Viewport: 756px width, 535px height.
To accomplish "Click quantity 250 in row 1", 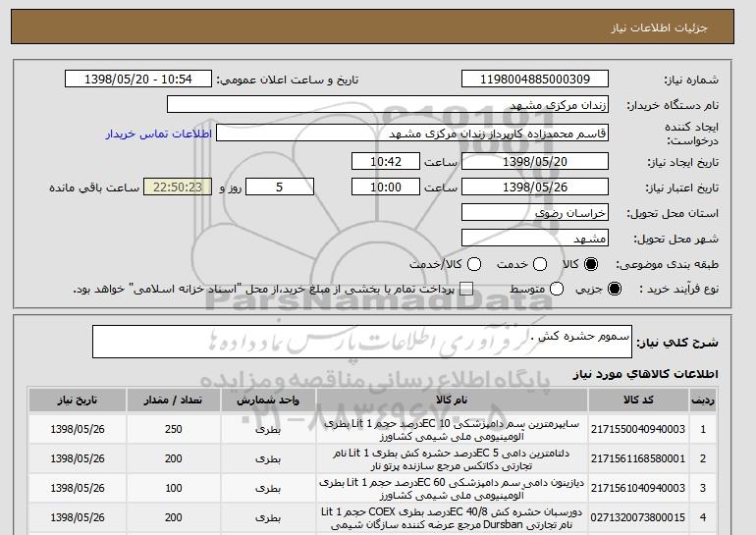I will click(x=173, y=429).
